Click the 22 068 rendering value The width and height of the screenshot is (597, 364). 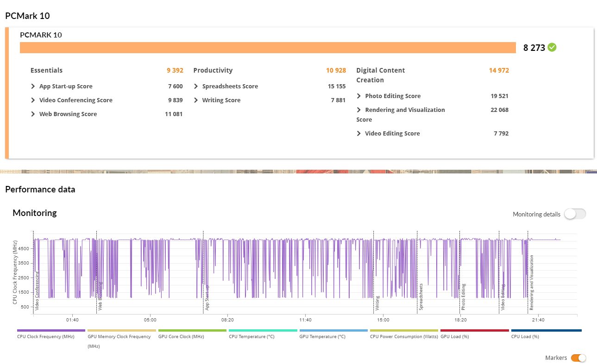pos(500,110)
